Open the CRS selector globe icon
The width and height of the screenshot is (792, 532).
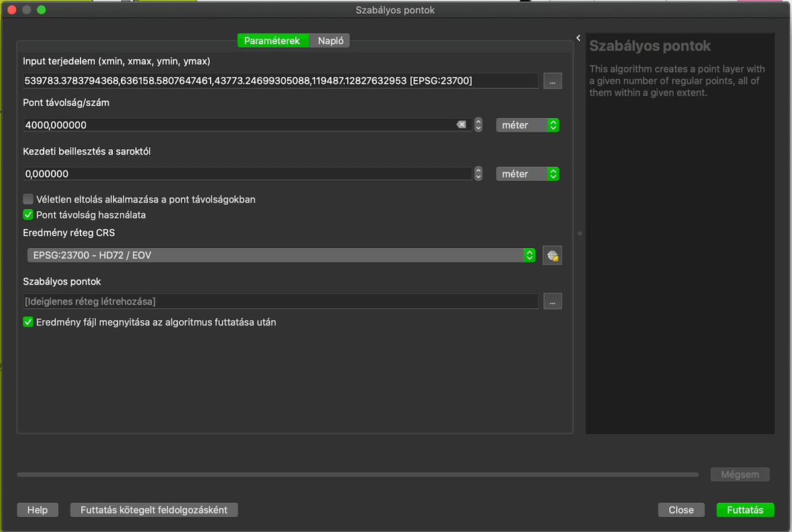pyautogui.click(x=552, y=255)
